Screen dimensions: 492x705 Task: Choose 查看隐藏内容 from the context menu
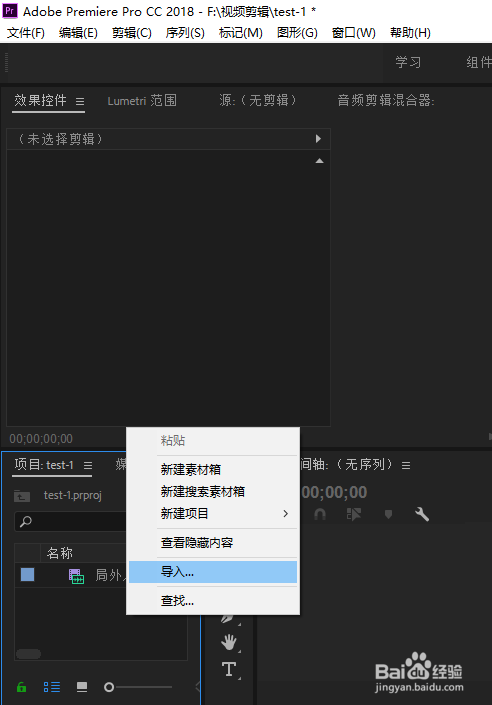tap(213, 543)
